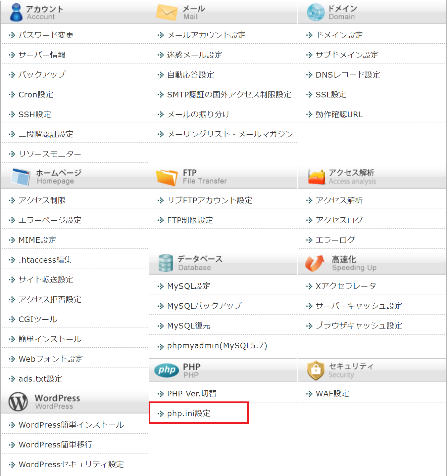Open SSH設定 link
The height and width of the screenshot is (476, 448).
[x=35, y=114]
